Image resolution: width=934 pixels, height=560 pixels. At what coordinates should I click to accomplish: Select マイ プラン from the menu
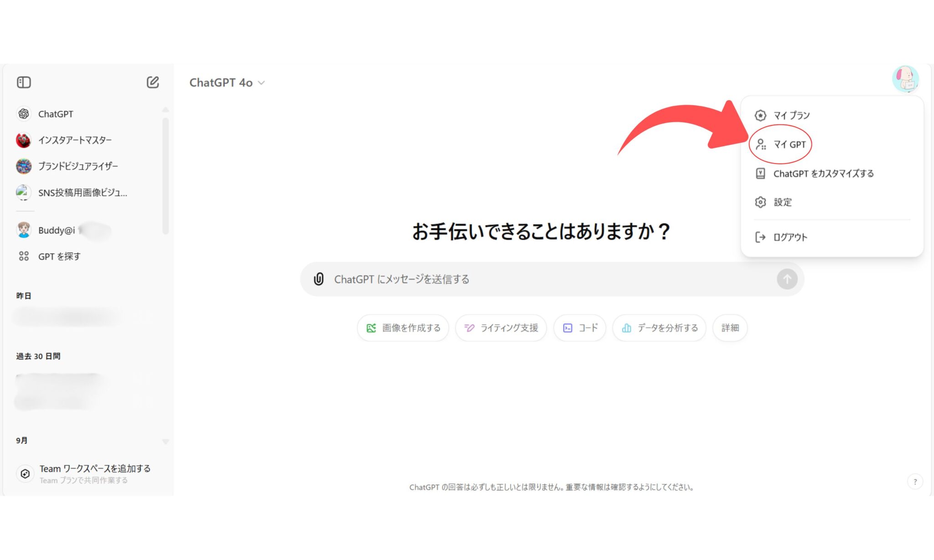click(x=832, y=115)
